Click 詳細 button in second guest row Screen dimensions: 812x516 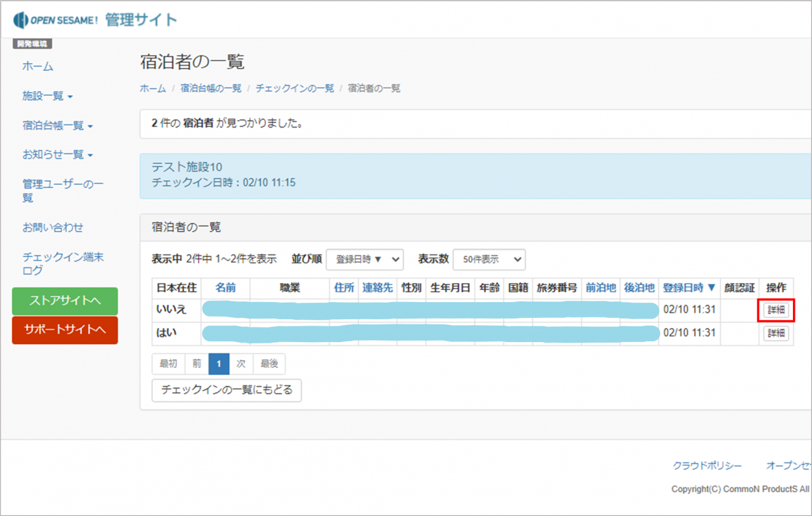click(x=776, y=333)
